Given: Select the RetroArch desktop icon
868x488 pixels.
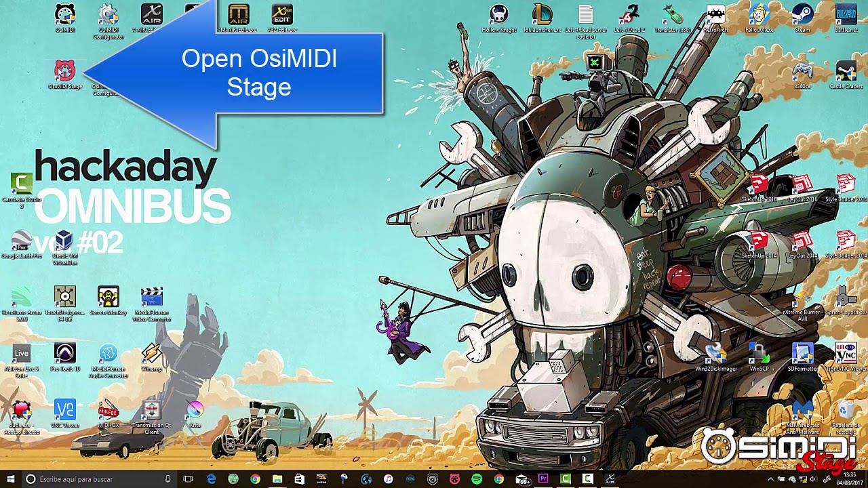Looking at the screenshot, I should (x=716, y=18).
